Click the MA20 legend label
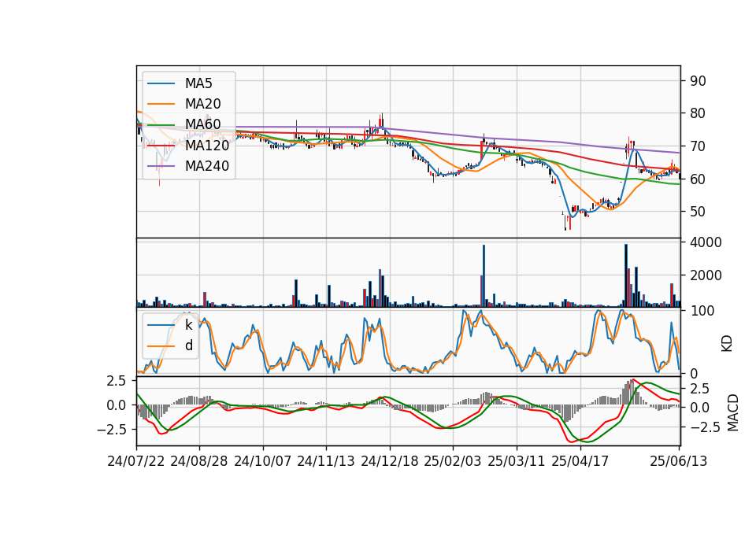This screenshot has height=543, width=756. 202,104
